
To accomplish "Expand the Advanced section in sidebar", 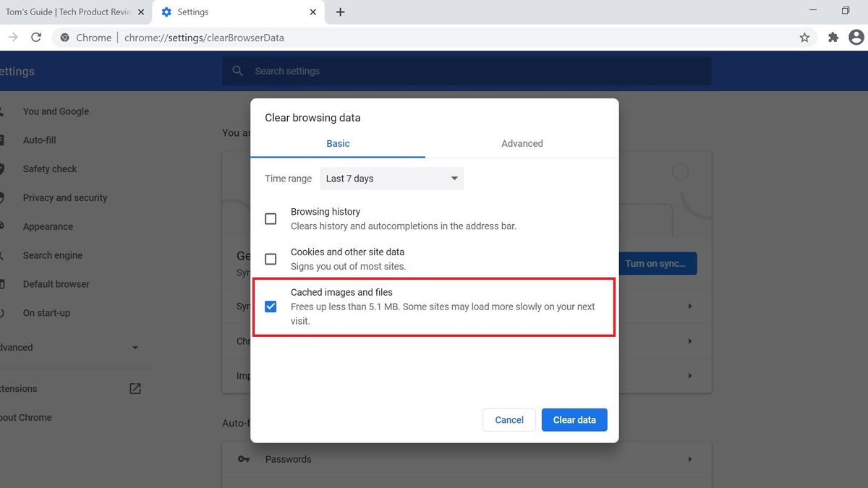I will coord(135,347).
